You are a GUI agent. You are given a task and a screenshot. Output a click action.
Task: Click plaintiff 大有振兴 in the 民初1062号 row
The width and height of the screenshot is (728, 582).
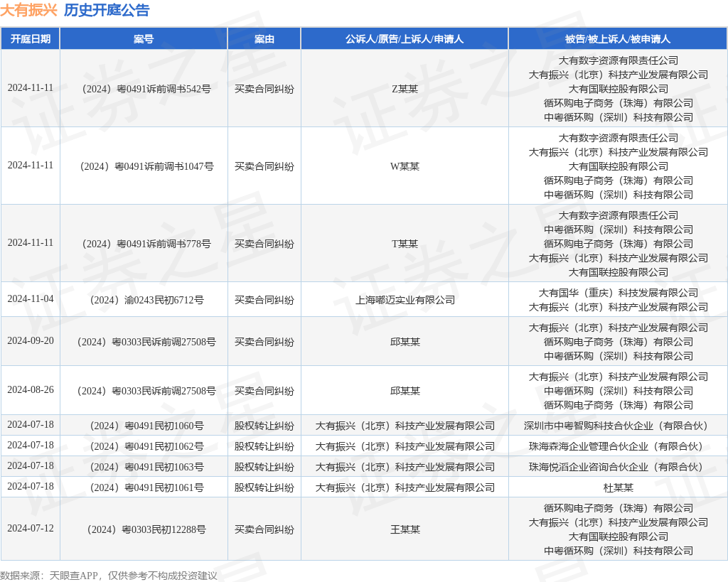[405, 446]
